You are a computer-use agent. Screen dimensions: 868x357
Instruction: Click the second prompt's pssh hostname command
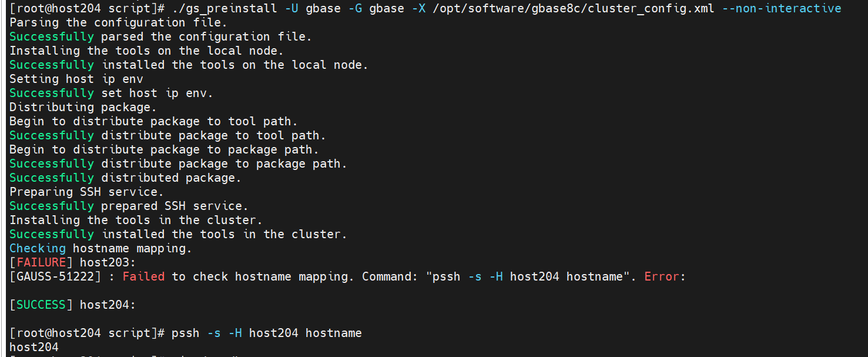point(267,333)
